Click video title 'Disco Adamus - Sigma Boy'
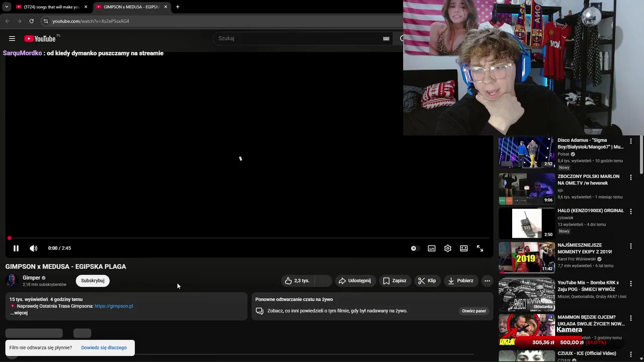644x362 pixels. (x=591, y=144)
